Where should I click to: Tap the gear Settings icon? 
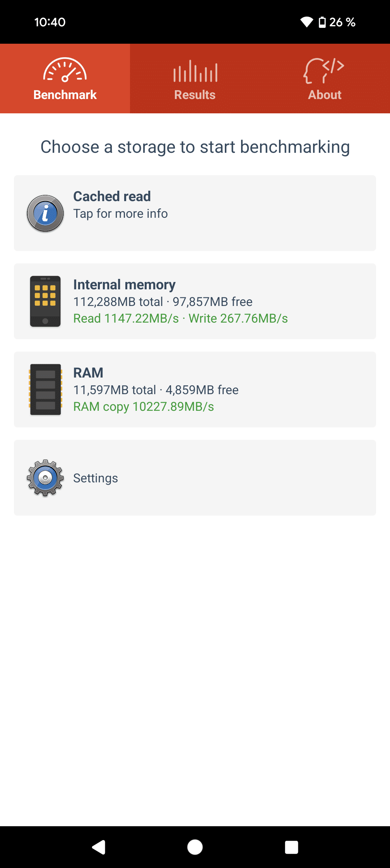tap(45, 478)
